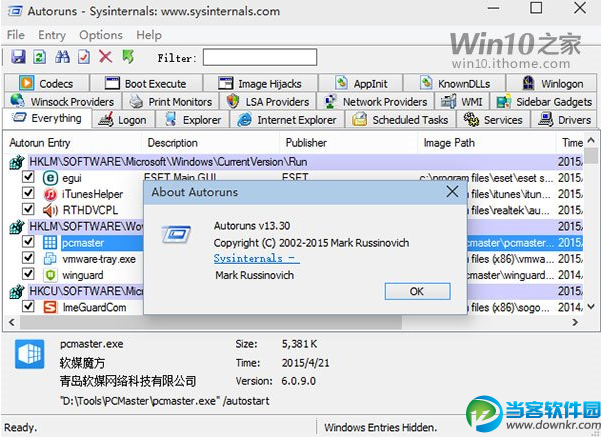
Task: Toggle the vmware-tray.exe checkbox
Action: 28,258
